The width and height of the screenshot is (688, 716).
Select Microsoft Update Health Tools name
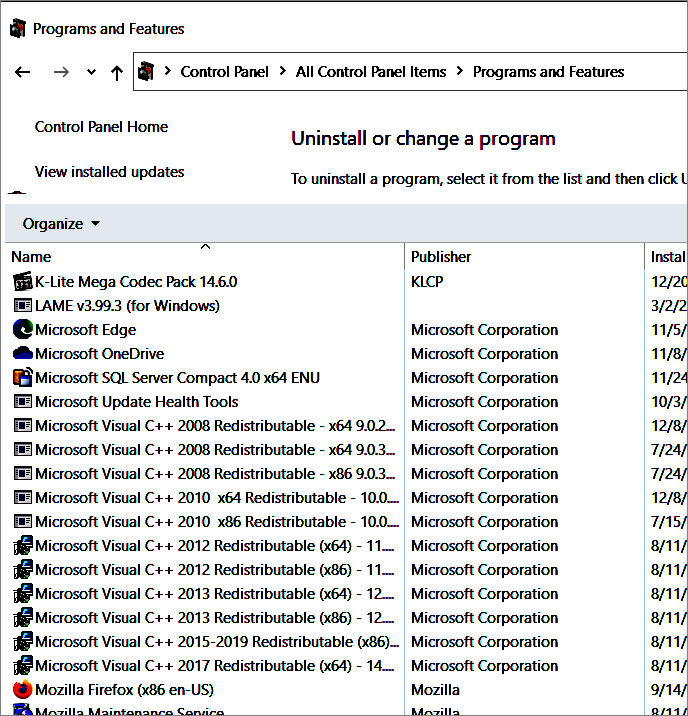pyautogui.click(x=137, y=402)
